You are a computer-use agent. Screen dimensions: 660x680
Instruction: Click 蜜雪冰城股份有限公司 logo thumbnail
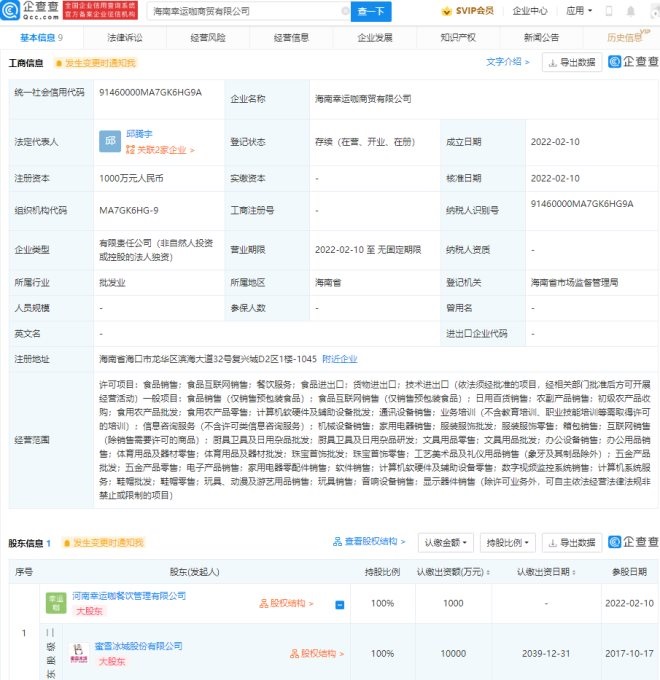point(81,654)
